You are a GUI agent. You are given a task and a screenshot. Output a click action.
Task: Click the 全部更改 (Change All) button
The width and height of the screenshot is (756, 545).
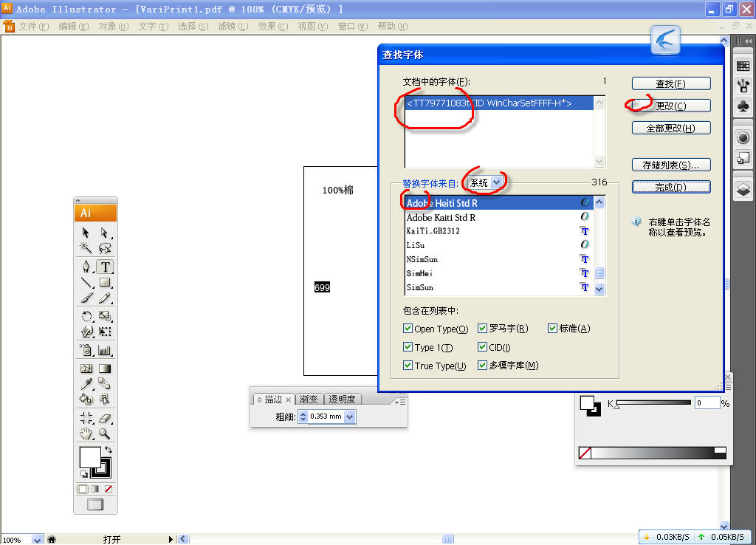(x=671, y=128)
